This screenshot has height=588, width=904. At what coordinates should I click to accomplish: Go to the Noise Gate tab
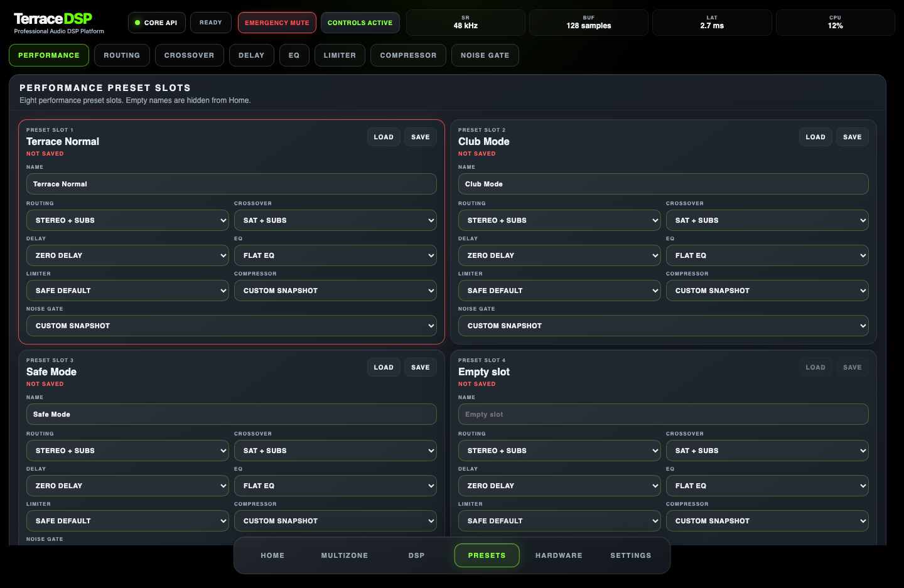485,55
